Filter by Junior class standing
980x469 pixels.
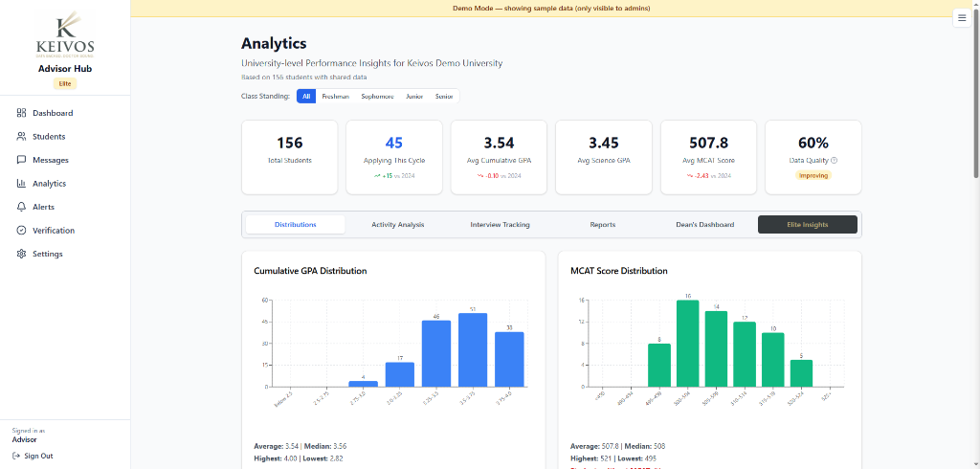[x=414, y=97]
